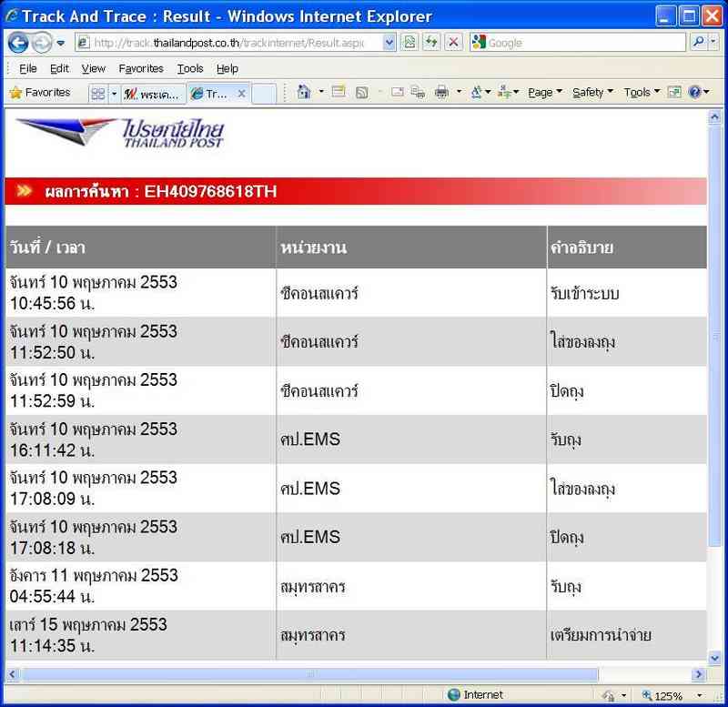Expand the address bar history dropdown
Viewport: 728px width, 707px height.
389,43
